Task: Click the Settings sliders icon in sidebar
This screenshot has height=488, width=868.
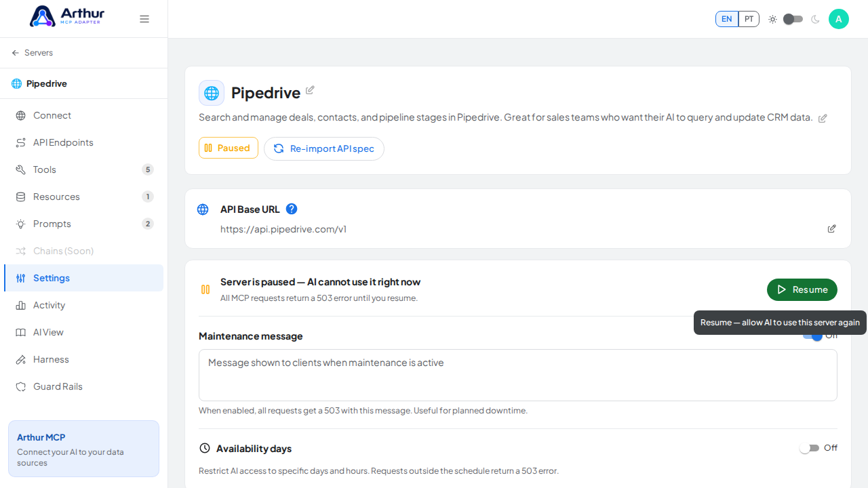Action: coord(21,278)
